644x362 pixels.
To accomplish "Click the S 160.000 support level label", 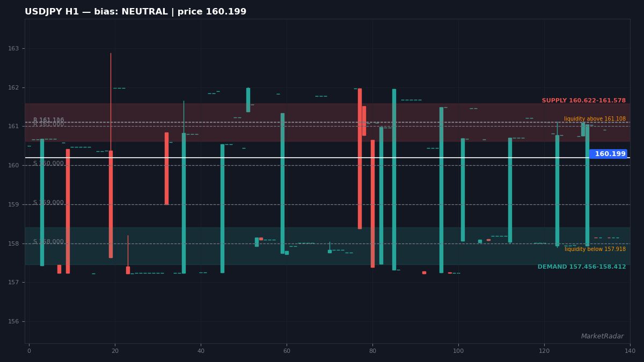I will click(x=48, y=164).
